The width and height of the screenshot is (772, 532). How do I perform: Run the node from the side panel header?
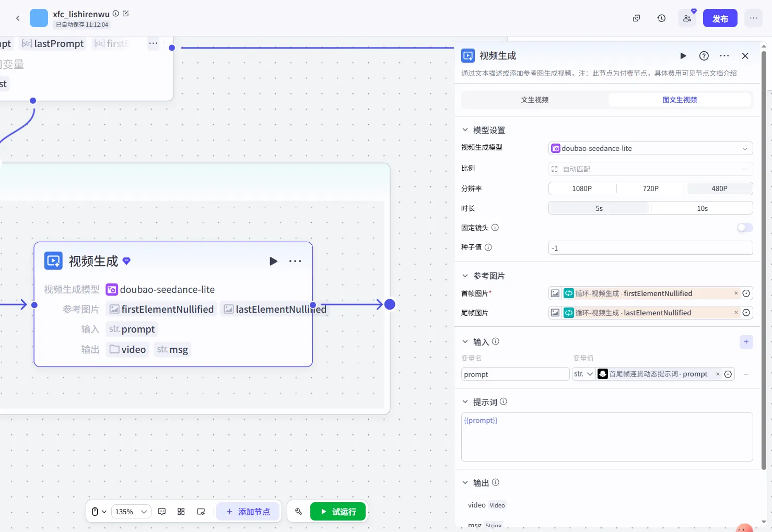(683, 56)
